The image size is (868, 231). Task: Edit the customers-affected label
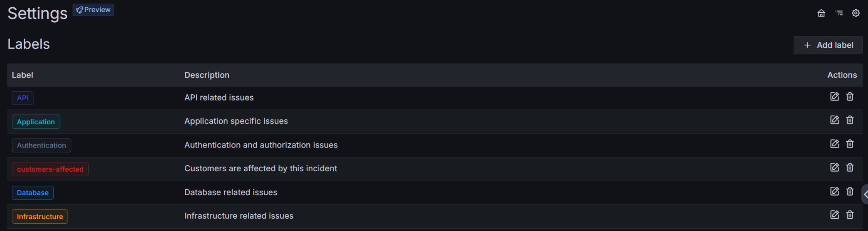[x=835, y=167]
